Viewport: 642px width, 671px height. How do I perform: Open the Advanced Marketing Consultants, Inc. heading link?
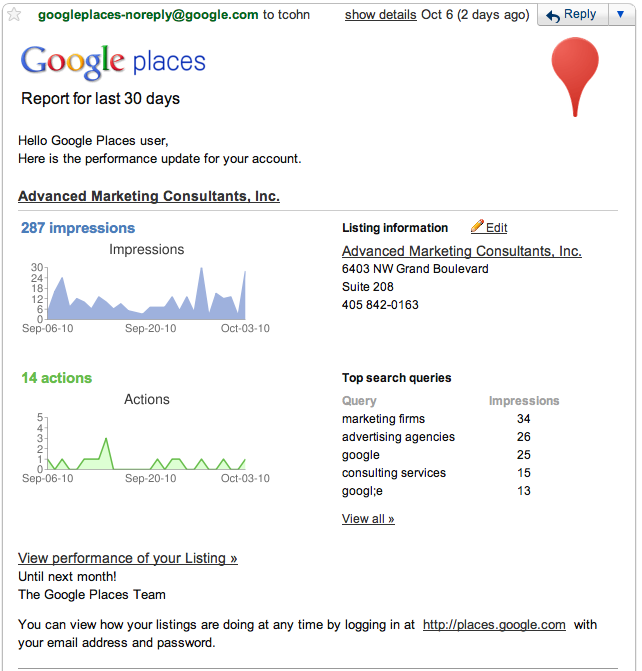[x=149, y=196]
